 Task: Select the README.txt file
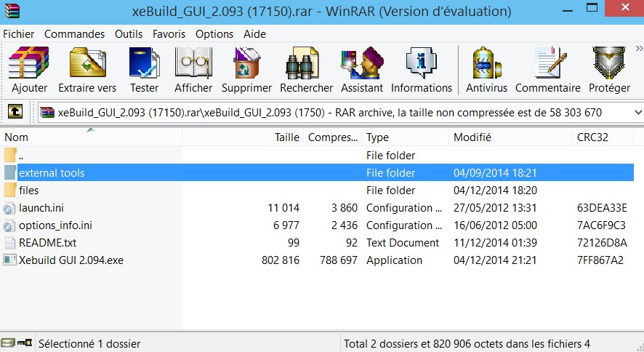pyautogui.click(x=46, y=243)
